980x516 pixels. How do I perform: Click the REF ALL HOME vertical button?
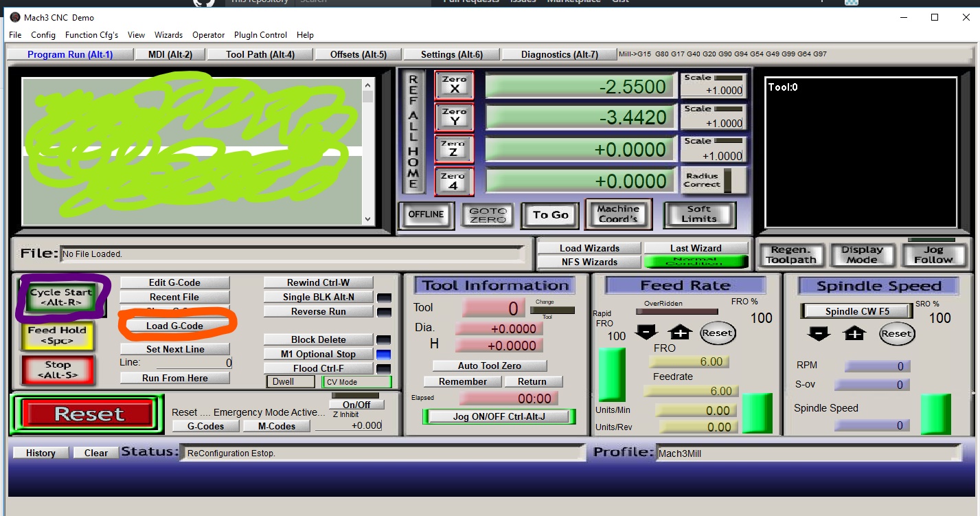(413, 132)
